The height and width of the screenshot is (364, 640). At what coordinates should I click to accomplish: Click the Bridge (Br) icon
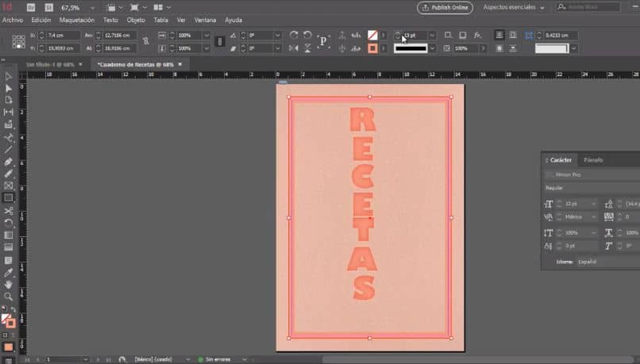[31, 7]
